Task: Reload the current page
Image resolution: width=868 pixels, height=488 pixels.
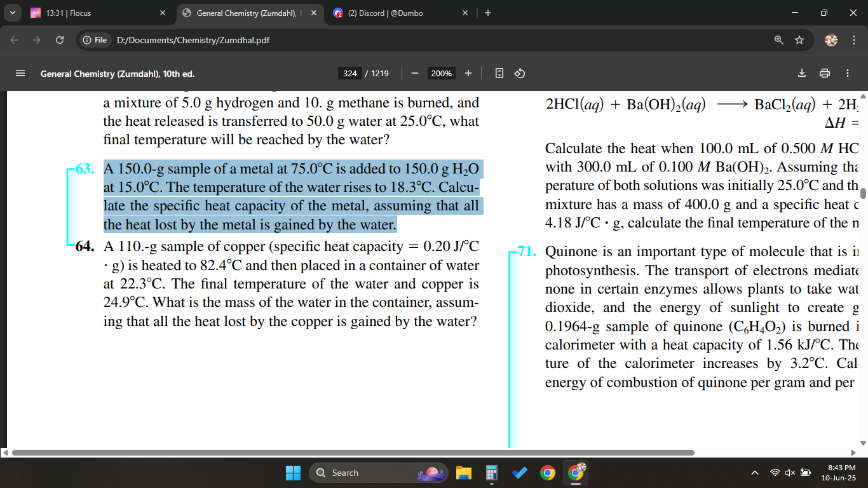Action: click(x=59, y=40)
